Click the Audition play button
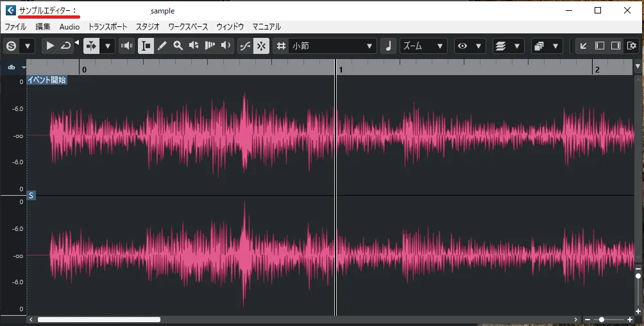The width and height of the screenshot is (644, 326). pyautogui.click(x=50, y=46)
